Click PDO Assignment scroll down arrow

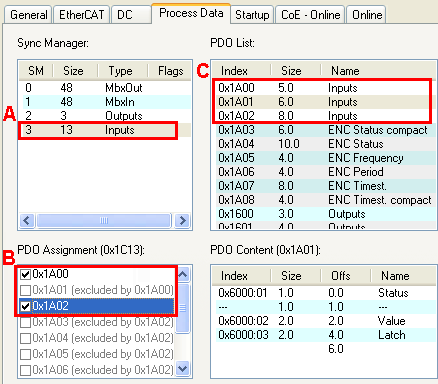pos(183,369)
